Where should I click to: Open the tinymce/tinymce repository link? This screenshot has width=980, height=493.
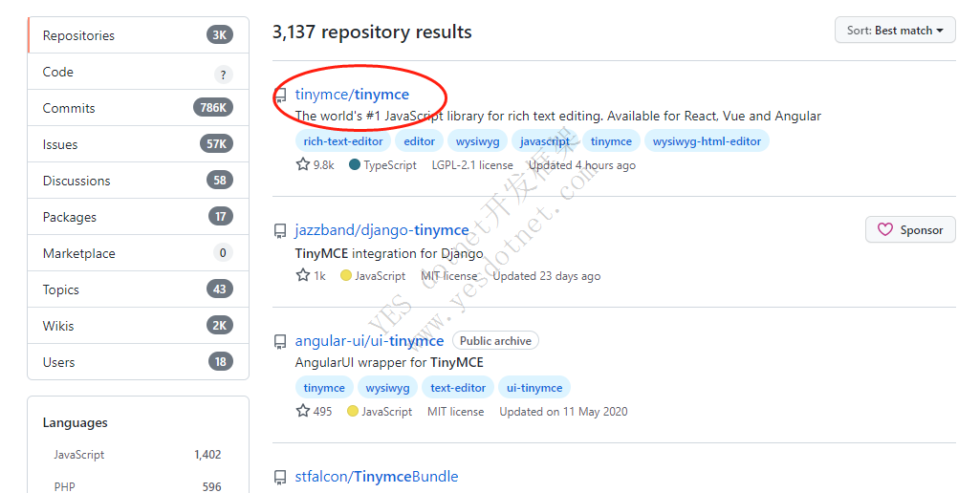[x=352, y=95]
